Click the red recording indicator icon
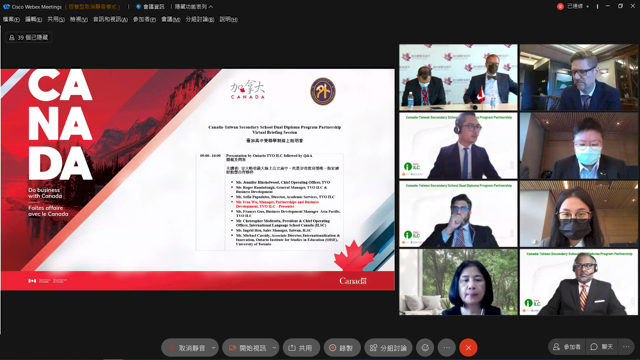This screenshot has width=640, height=360. (560, 6)
